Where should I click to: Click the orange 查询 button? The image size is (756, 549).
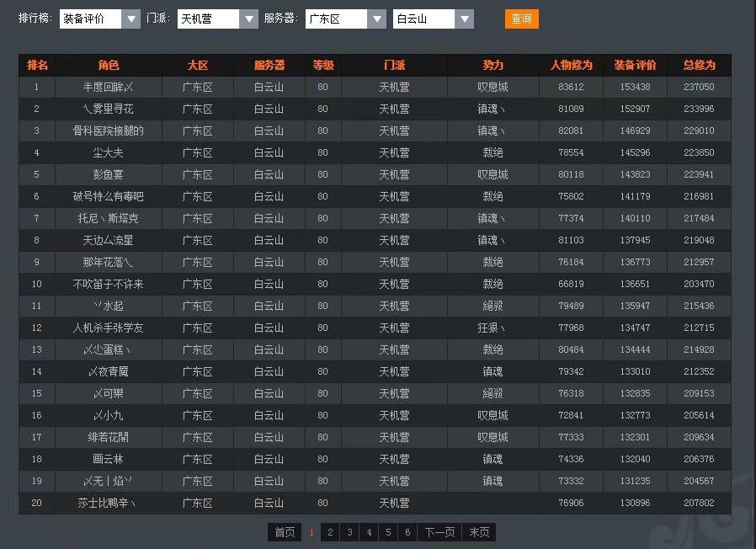(x=521, y=19)
